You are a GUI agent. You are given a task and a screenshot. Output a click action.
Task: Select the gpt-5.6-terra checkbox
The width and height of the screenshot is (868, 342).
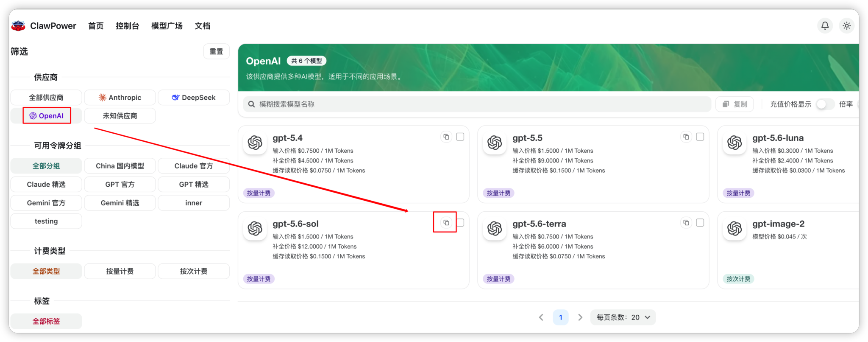[x=700, y=222]
